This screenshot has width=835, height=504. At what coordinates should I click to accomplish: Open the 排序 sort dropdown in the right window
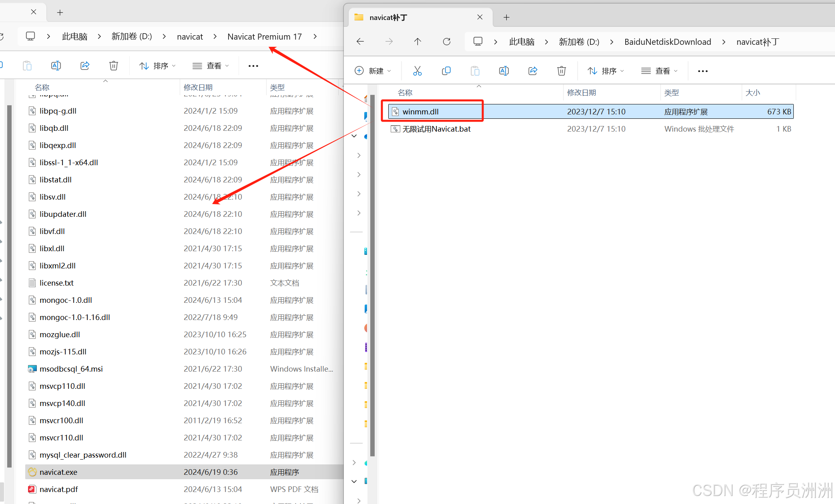coord(606,71)
